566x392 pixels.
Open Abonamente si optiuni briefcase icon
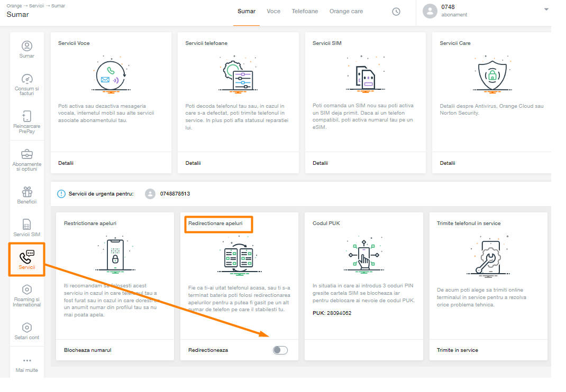coord(26,154)
